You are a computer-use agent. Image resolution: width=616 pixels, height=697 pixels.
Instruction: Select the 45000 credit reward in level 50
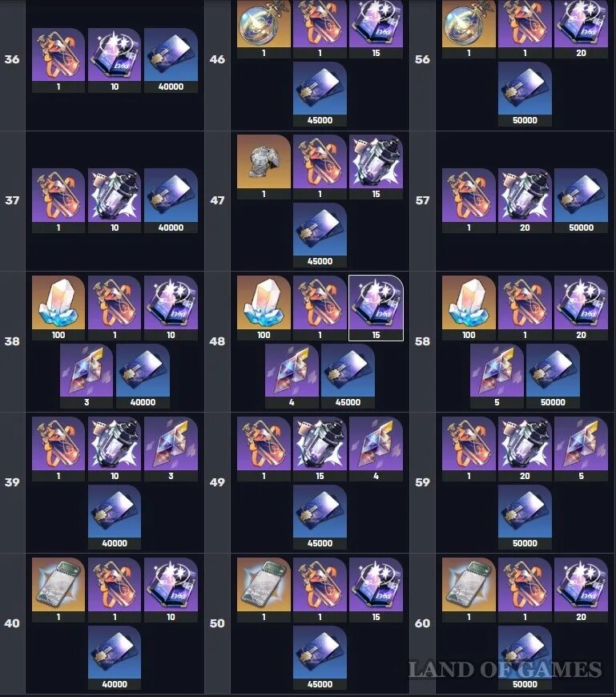point(320,658)
